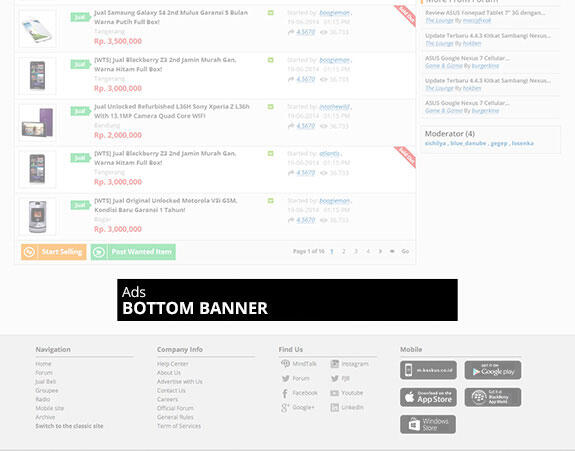Open the Sony Xperia Z product thumbnail
Image resolution: width=575 pixels, height=451 pixels.
tap(37, 123)
